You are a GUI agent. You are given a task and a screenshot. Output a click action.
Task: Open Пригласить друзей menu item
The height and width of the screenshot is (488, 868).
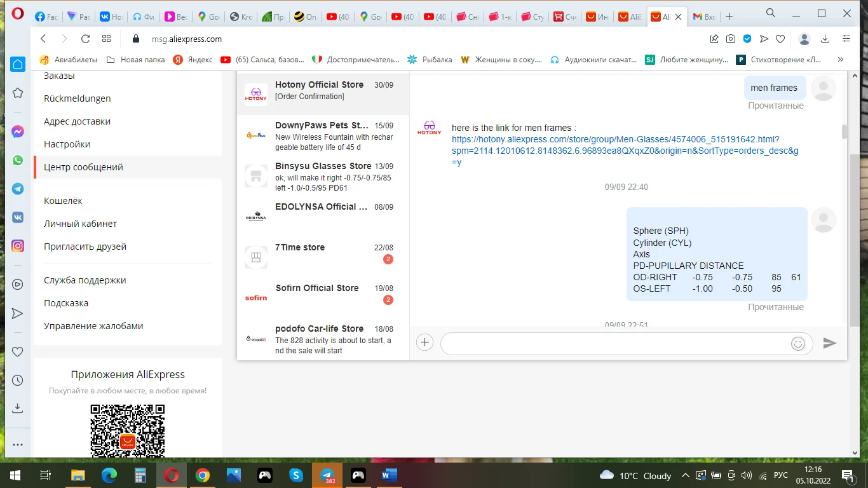click(x=85, y=247)
